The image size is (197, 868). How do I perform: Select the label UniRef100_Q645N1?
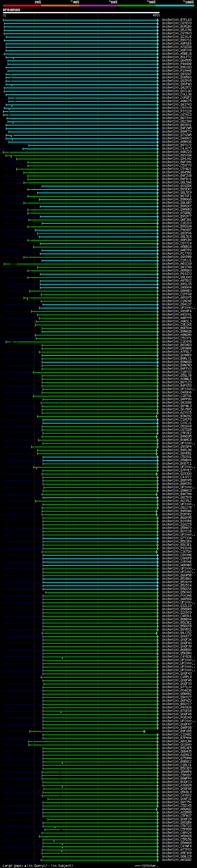177,172
